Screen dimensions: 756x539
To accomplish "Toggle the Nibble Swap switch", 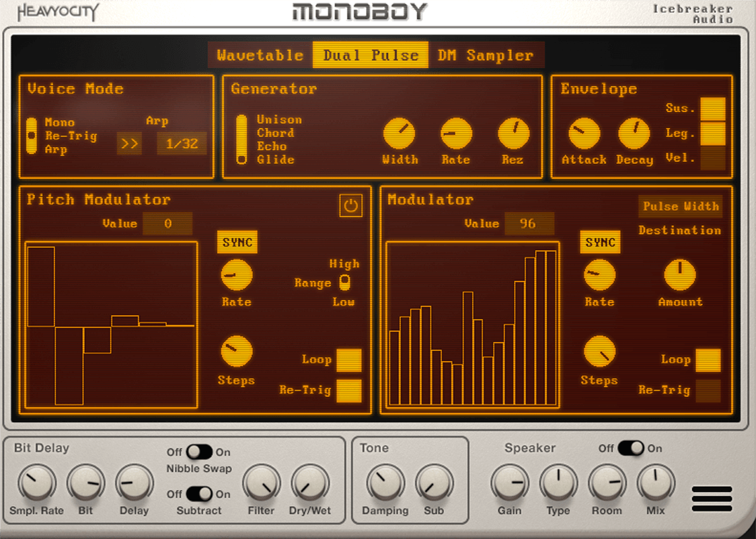I will pyautogui.click(x=199, y=452).
